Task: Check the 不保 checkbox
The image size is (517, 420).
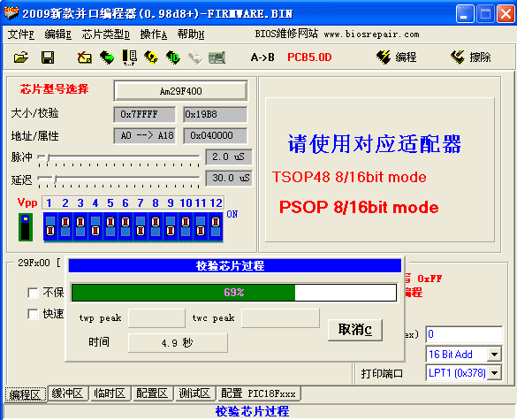Action: [x=33, y=293]
